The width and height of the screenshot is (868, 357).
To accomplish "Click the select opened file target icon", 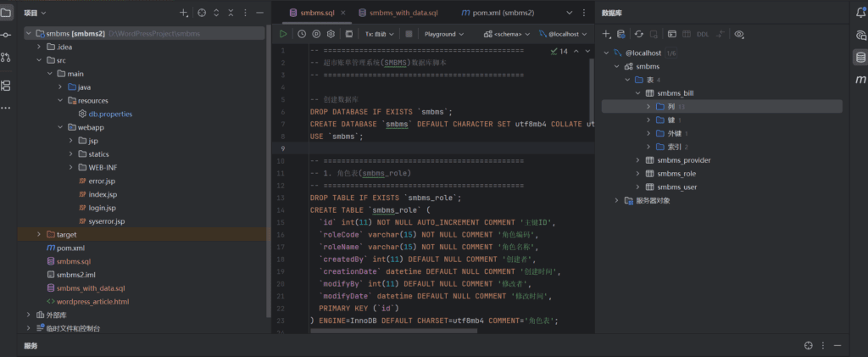I will tap(202, 14).
